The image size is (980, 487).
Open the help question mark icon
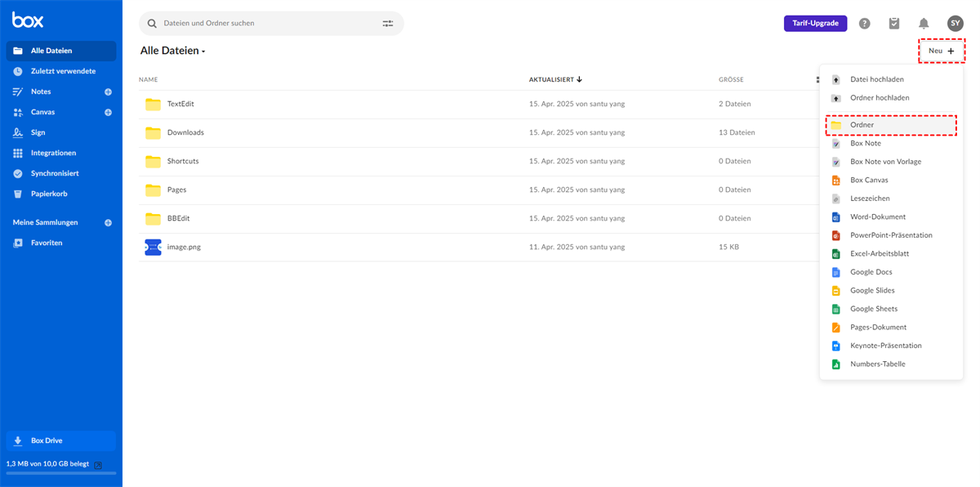coord(864,24)
